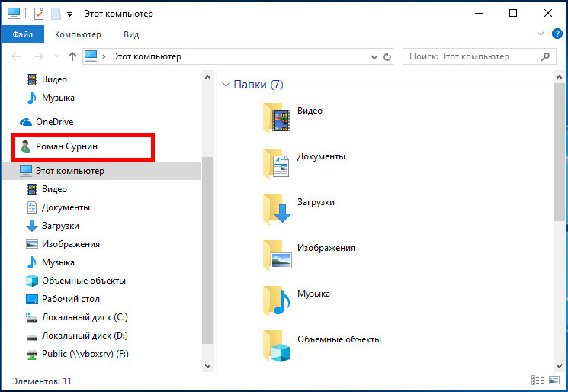This screenshot has width=568, height=392.
Task: Click navigation pane scrollbar down arrow
Action: tap(207, 366)
